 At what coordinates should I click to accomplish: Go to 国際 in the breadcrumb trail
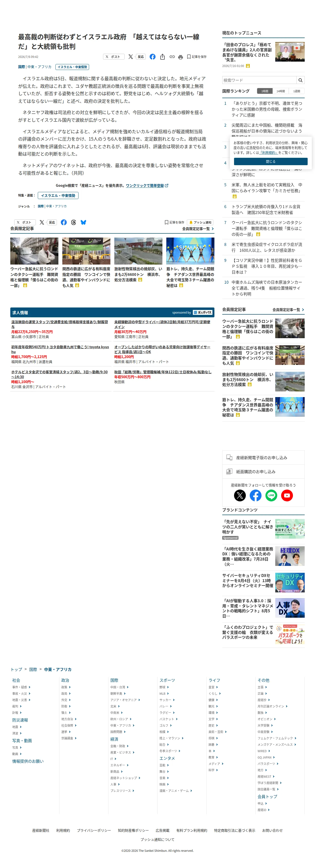click(x=33, y=669)
